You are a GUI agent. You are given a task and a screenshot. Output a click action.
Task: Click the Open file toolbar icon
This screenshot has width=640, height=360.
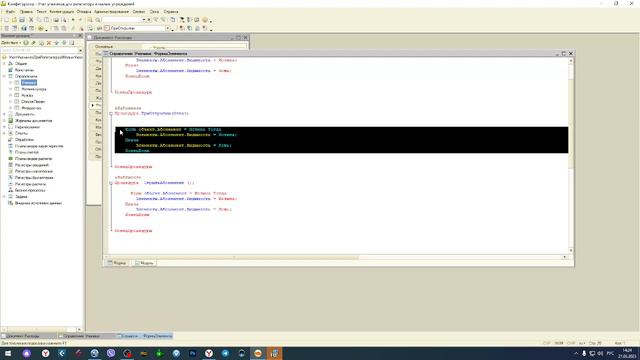(14, 20)
